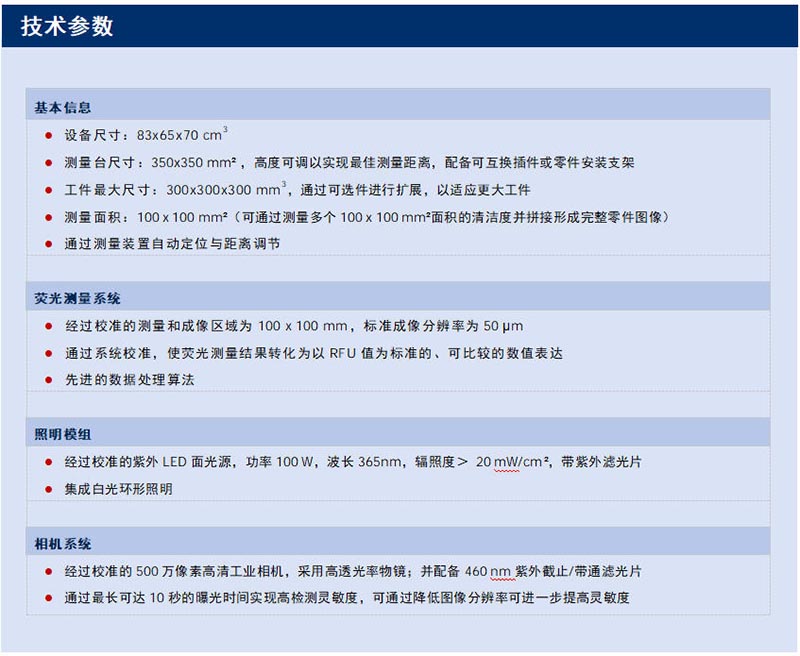Click the 测量台尺寸：350x350 mm² line
Screen dimensions: 800x656
[349, 163]
